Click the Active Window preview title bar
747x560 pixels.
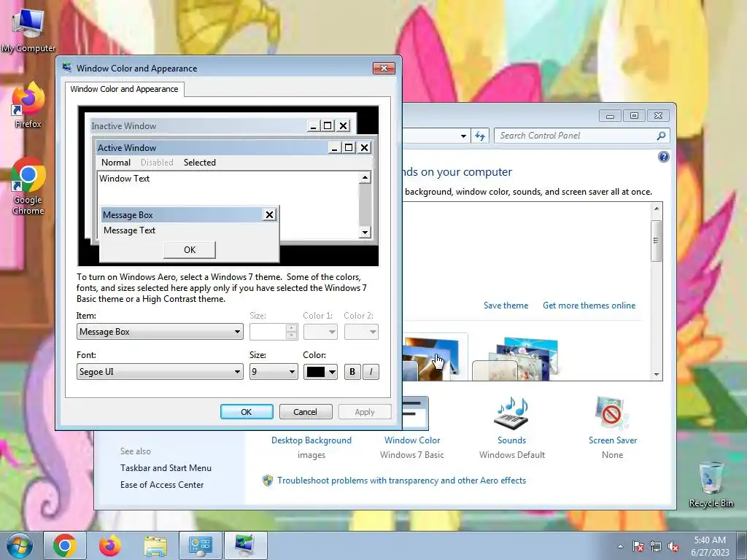pos(212,147)
